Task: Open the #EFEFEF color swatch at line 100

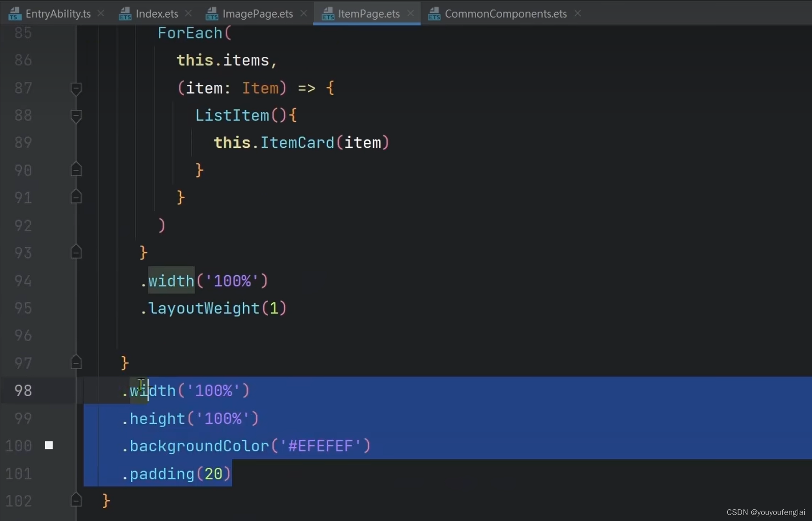Action: click(49, 445)
